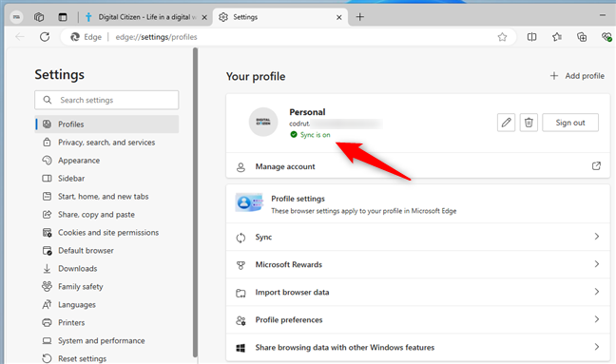Click the Personal profile picture

click(x=263, y=122)
